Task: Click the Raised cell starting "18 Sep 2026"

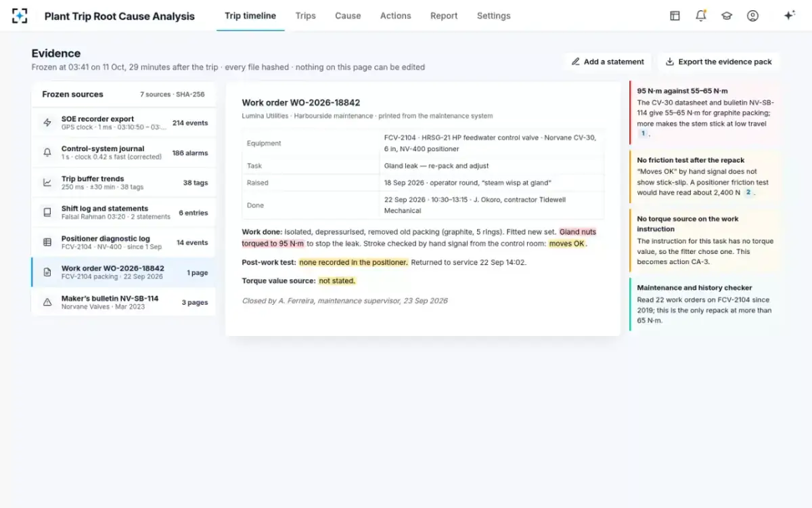Action: pos(493,183)
